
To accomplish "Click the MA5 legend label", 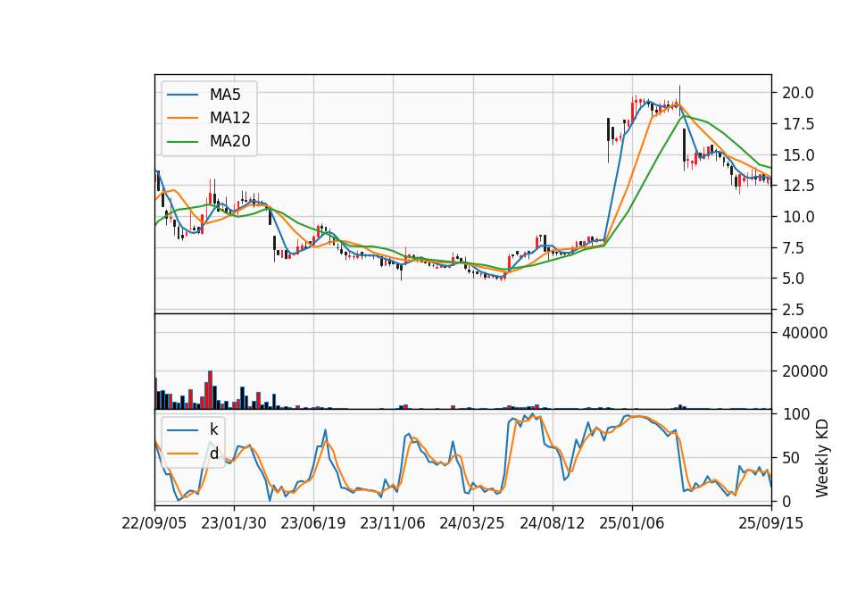I will point(225,95).
